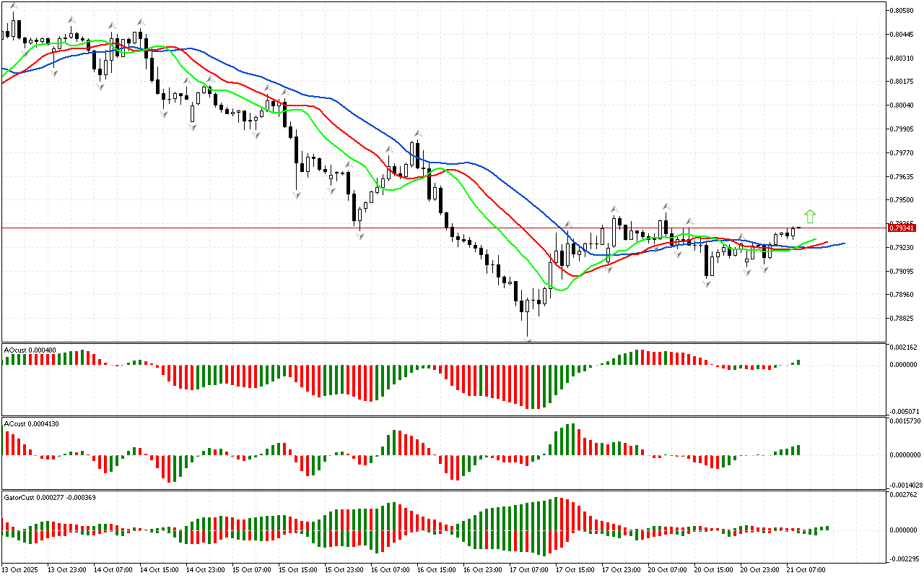Click the green up arrow buy signal

[x=810, y=216]
